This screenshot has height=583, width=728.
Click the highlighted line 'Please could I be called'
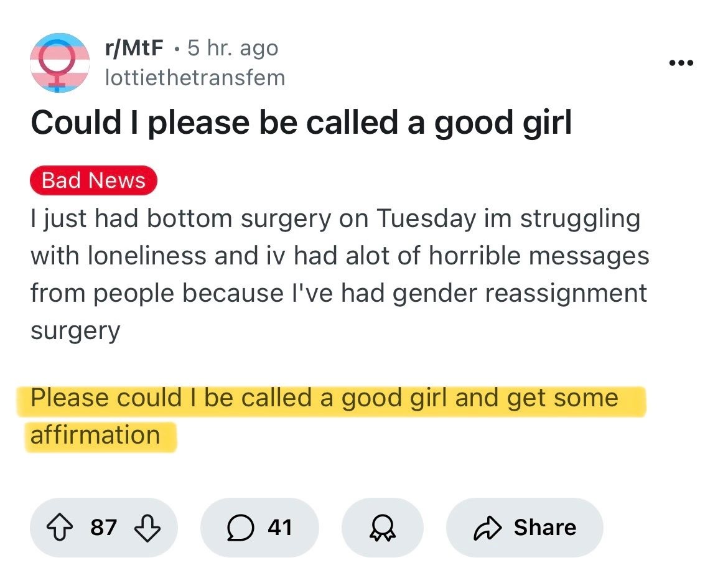(x=324, y=398)
